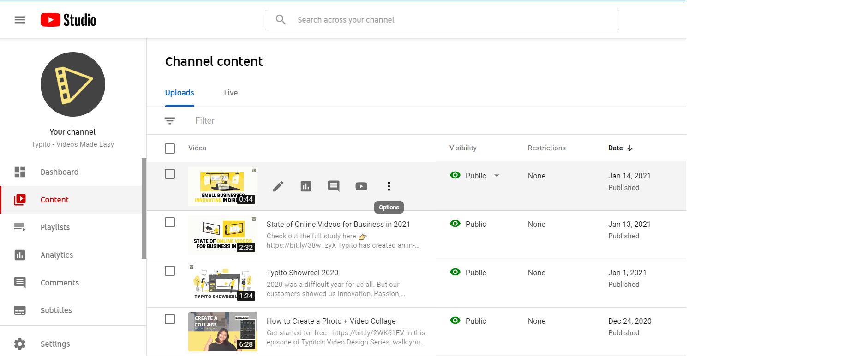Viewport: 868px width, 356px height.
Task: Click the Playlists sidebar icon
Action: pyautogui.click(x=20, y=227)
